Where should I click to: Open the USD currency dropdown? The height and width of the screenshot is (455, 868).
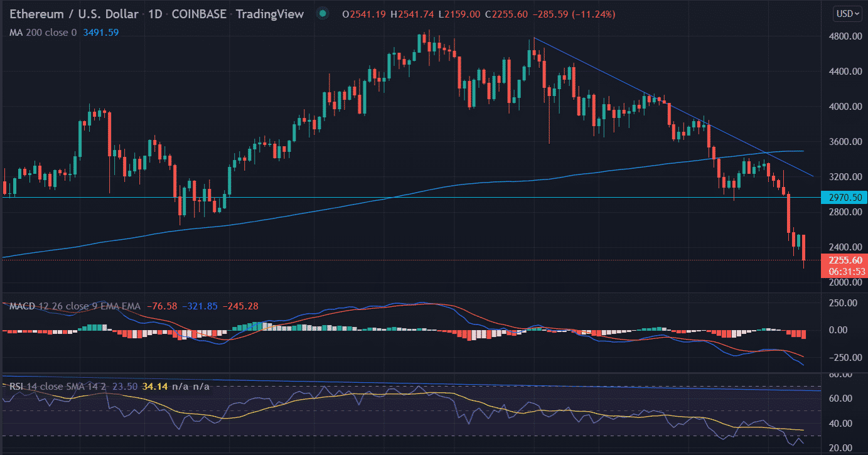847,14
